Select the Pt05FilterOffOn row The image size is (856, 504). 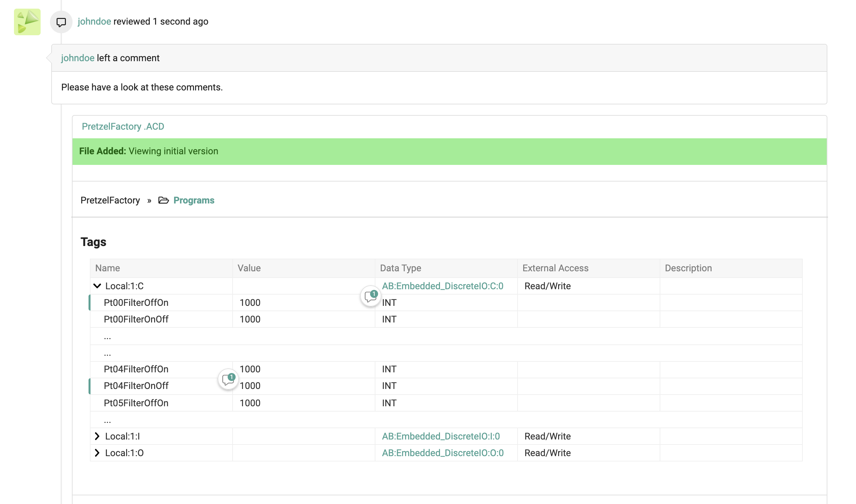(x=136, y=403)
